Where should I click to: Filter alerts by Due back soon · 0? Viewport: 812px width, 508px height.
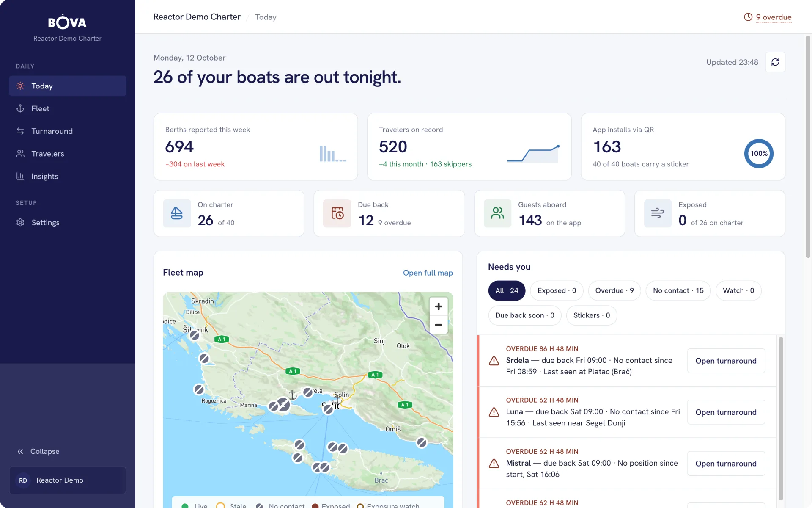click(x=524, y=315)
